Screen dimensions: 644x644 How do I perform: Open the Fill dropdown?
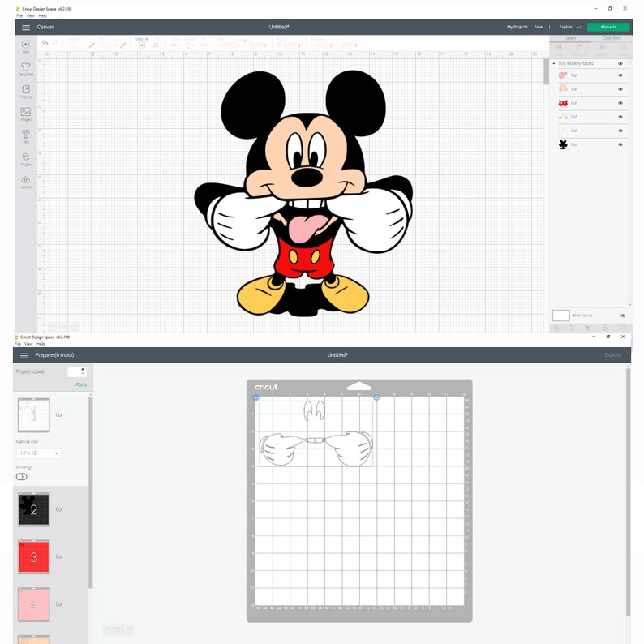pyautogui.click(x=109, y=45)
